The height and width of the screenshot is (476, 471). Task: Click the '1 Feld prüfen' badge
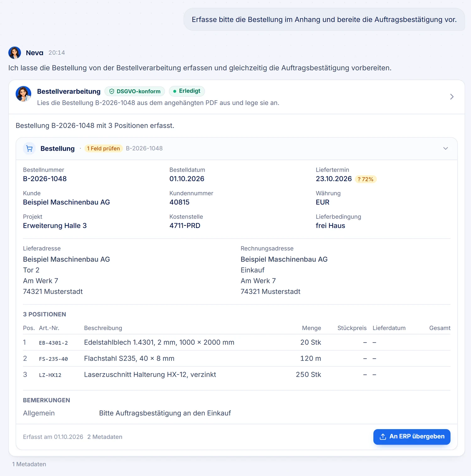pyautogui.click(x=103, y=149)
